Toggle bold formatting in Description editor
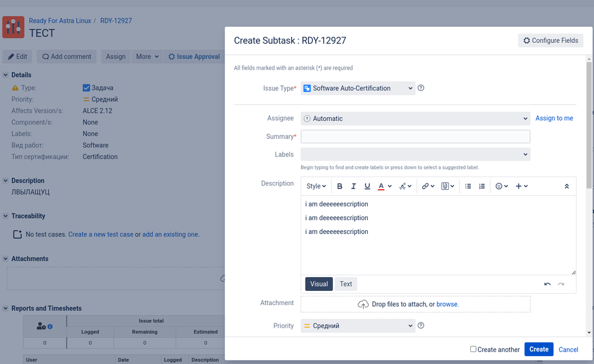594x364 pixels. (339, 186)
